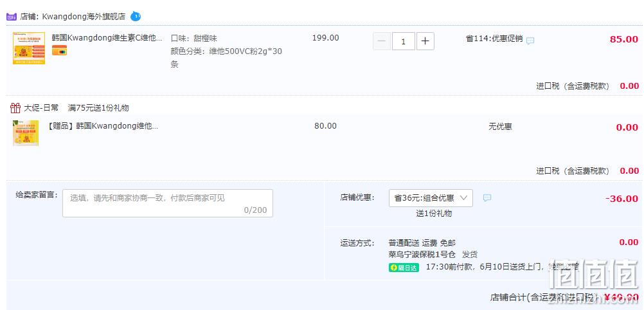Click the seller message input box

pos(168,203)
